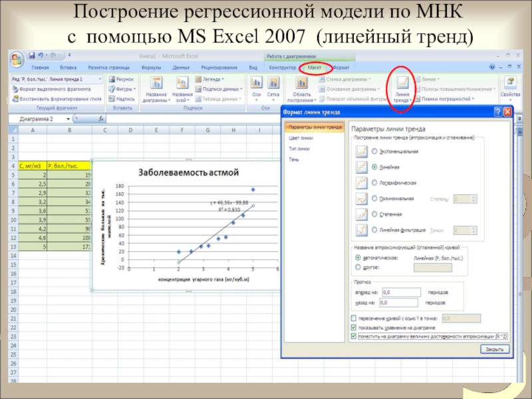Expand the formula bar
Viewport: 532px width, 399px height.
[x=519, y=119]
